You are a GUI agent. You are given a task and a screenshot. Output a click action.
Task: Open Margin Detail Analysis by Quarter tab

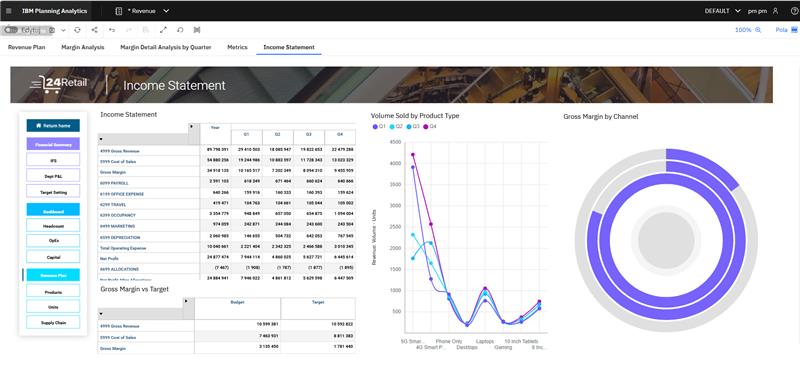166,47
